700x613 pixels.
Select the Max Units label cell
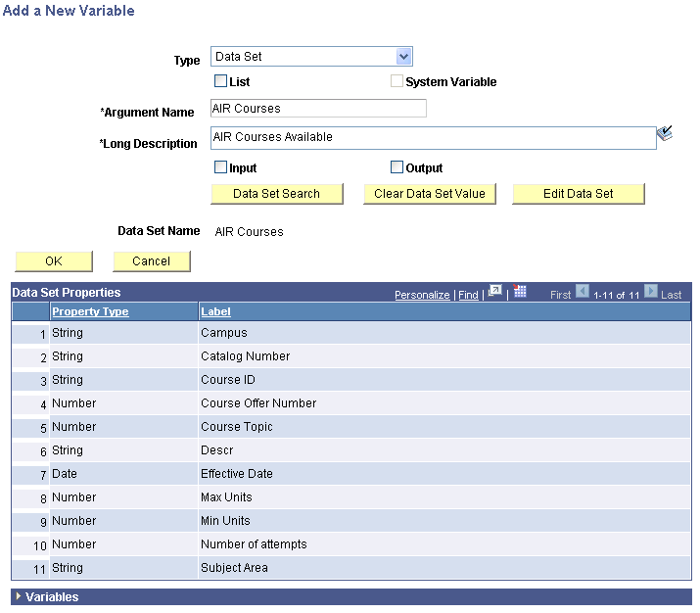pyautogui.click(x=444, y=497)
